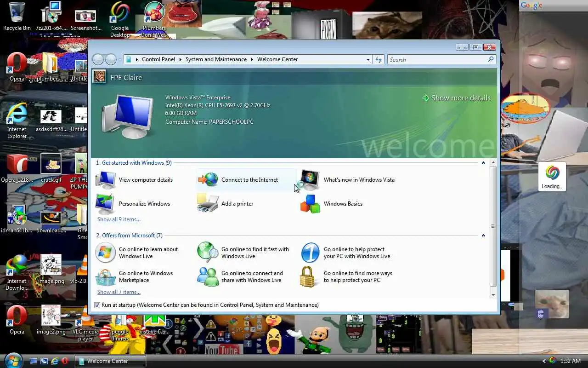The image size is (588, 368).
Task: Click Show Desktop in Quick Launch
Action: tap(34, 361)
